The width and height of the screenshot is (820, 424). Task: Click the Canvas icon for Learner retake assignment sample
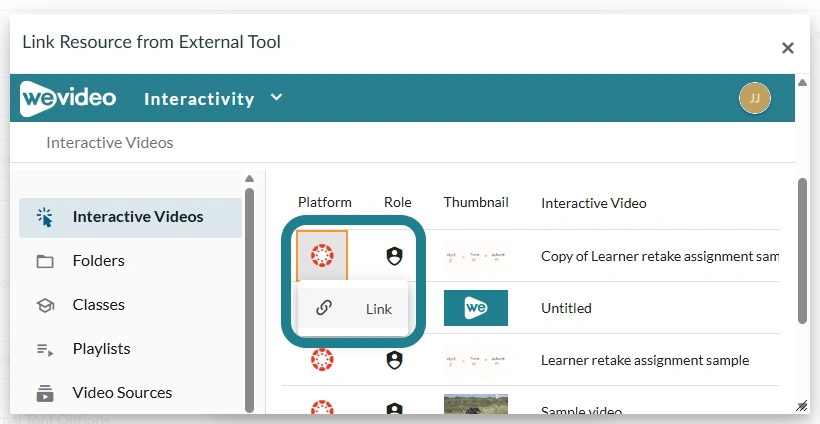[322, 360]
